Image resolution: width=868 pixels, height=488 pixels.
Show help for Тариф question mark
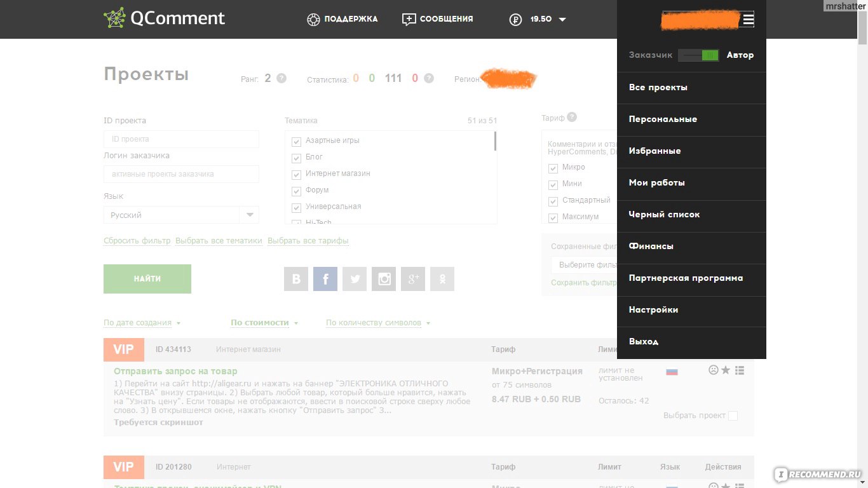coord(572,117)
